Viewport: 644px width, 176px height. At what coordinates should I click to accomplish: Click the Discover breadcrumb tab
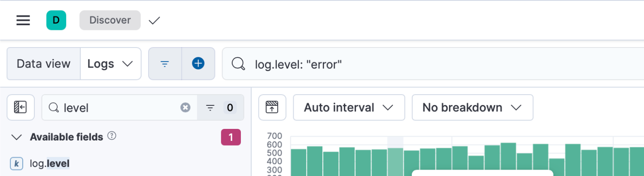point(110,20)
